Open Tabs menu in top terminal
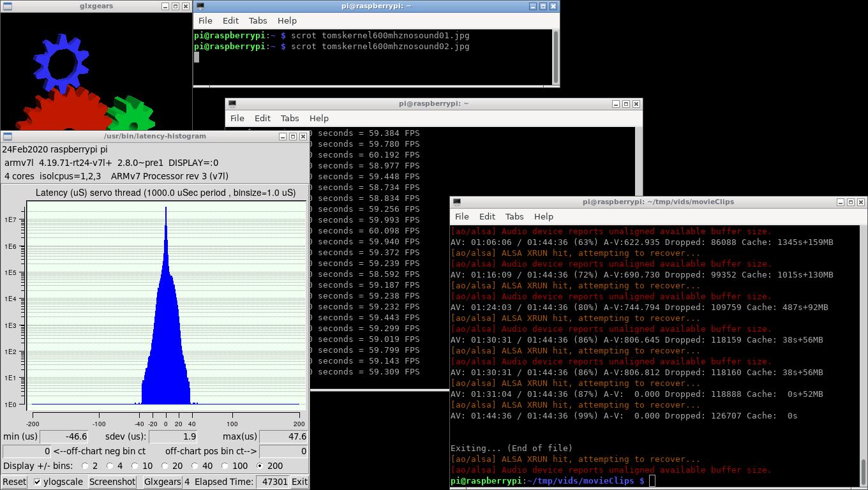 [258, 21]
